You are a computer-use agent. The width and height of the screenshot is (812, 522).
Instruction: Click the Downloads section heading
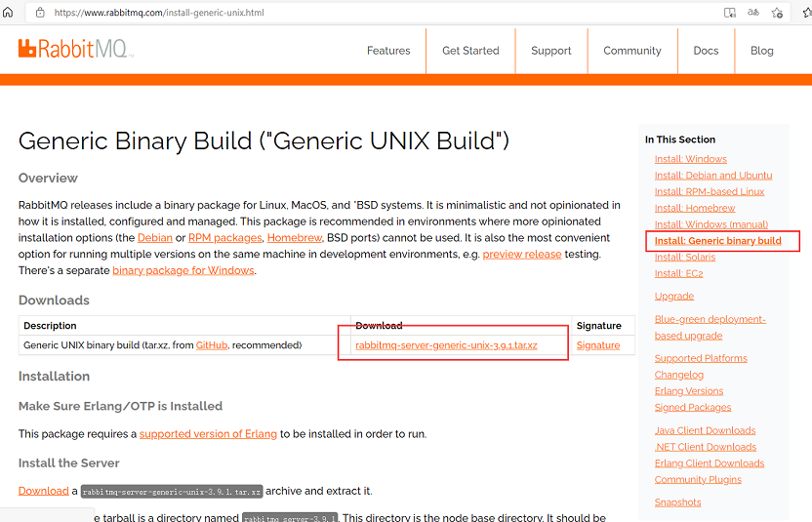click(54, 301)
